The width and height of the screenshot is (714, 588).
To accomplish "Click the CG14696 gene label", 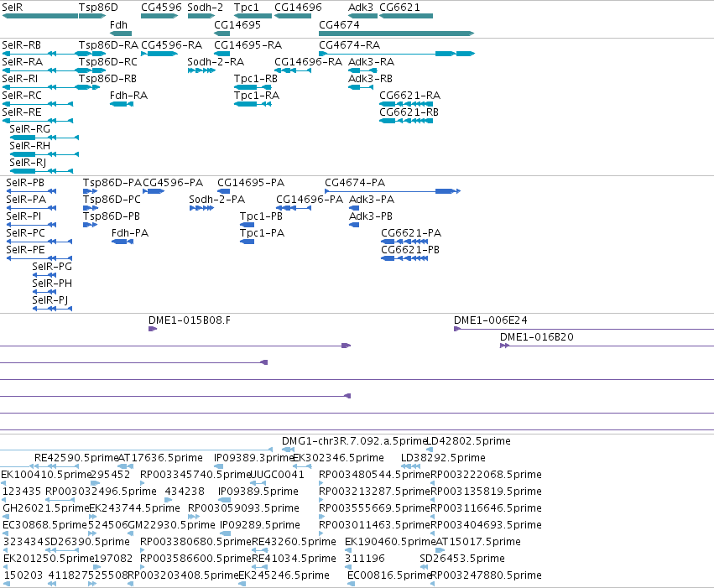I will pos(298,8).
